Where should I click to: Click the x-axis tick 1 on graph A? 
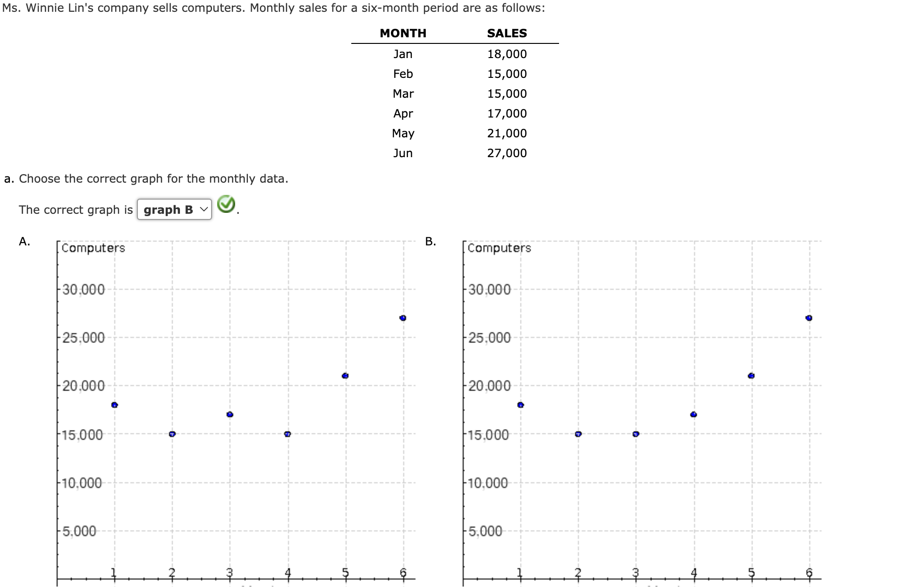(x=114, y=573)
